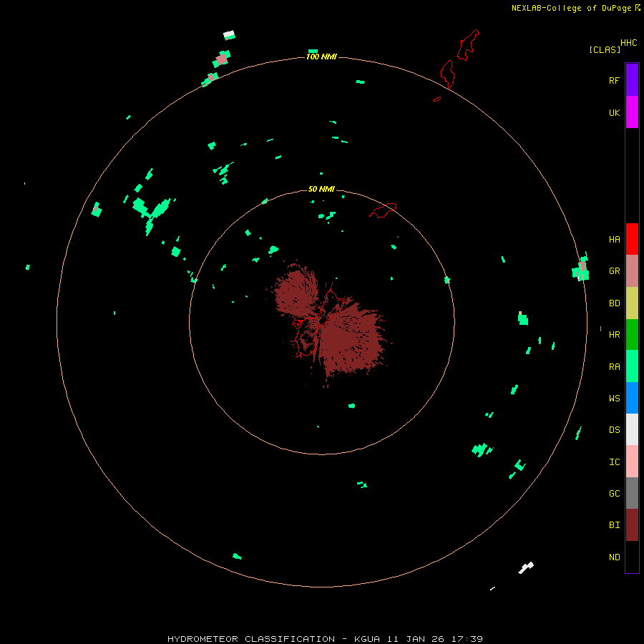Select the IC light pink legend swatch

(632, 462)
